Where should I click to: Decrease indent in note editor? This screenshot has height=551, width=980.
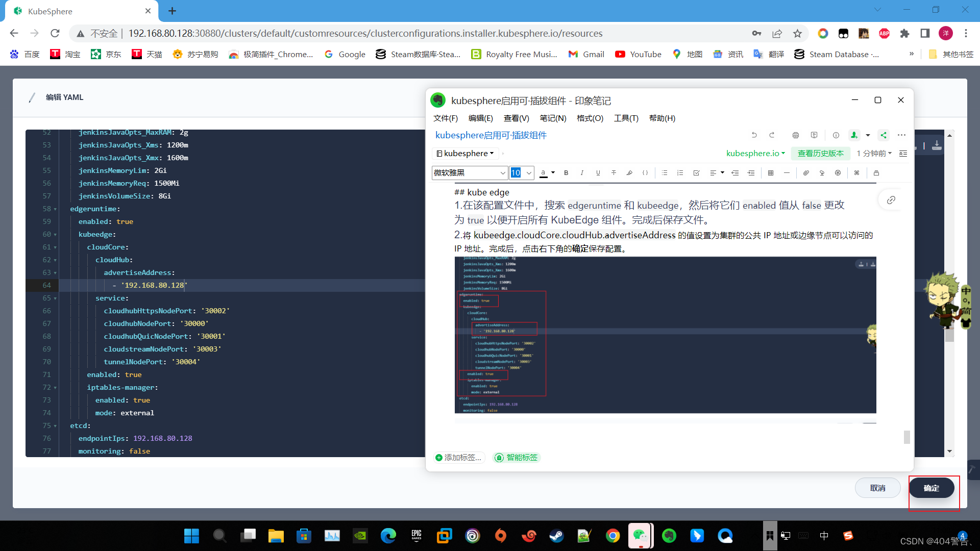tap(735, 173)
